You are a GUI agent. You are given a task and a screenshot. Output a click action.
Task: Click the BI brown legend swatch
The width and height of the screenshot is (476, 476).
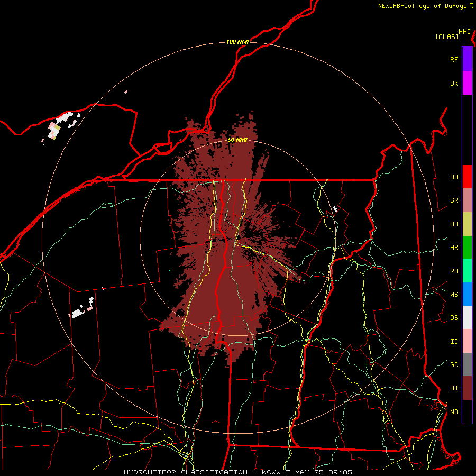[x=467, y=388]
